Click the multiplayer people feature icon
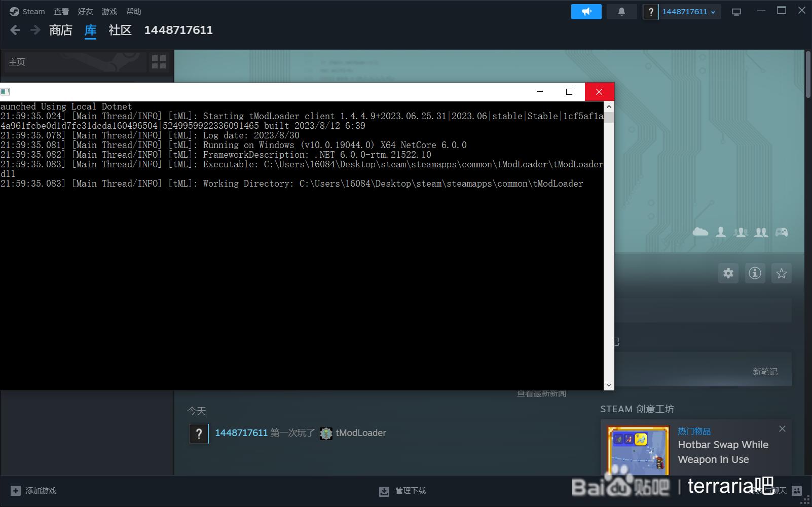This screenshot has height=507, width=812. point(761,232)
